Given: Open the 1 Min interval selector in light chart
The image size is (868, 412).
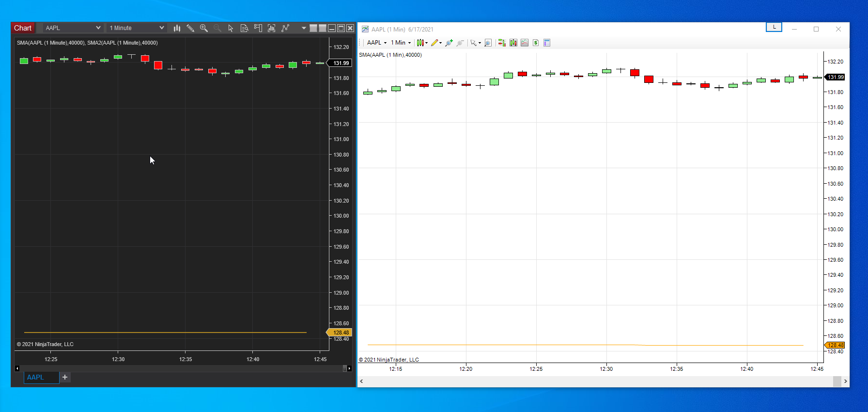Looking at the screenshot, I should coord(401,43).
